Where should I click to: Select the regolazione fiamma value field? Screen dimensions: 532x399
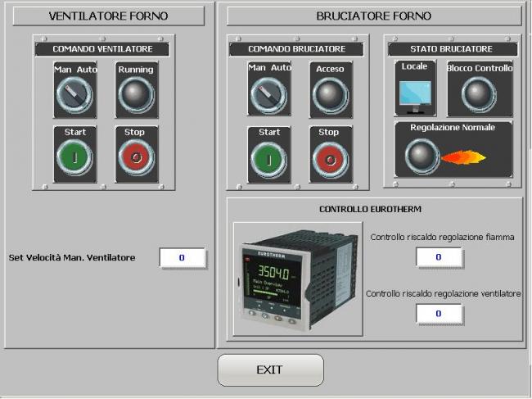tap(439, 257)
